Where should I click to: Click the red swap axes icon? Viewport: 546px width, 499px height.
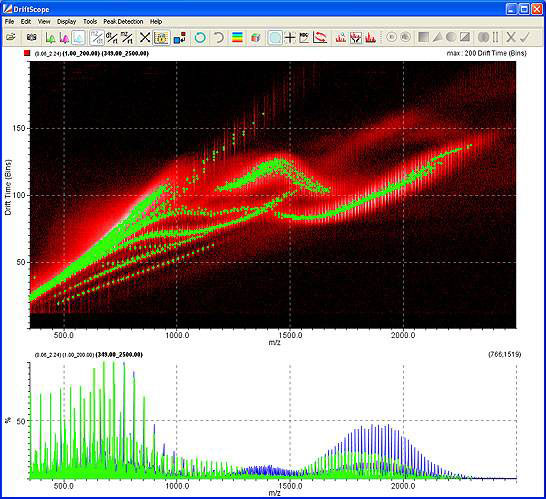[x=320, y=37]
